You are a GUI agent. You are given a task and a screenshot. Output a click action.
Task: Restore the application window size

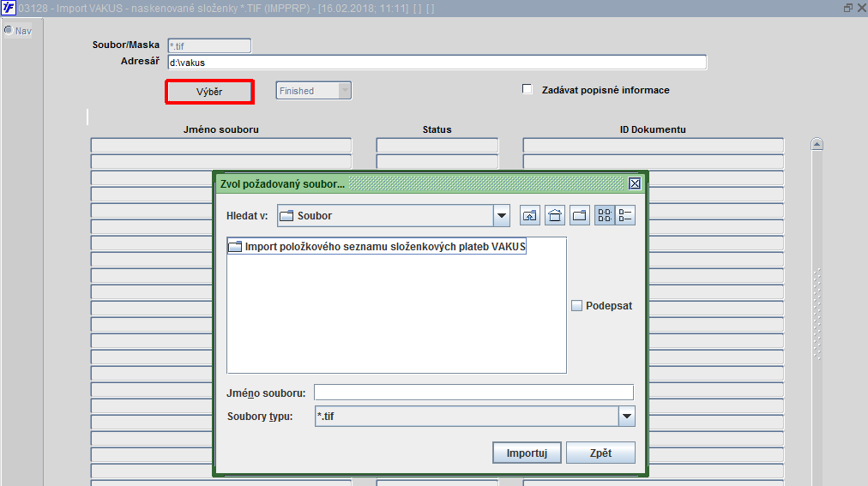pos(847,8)
